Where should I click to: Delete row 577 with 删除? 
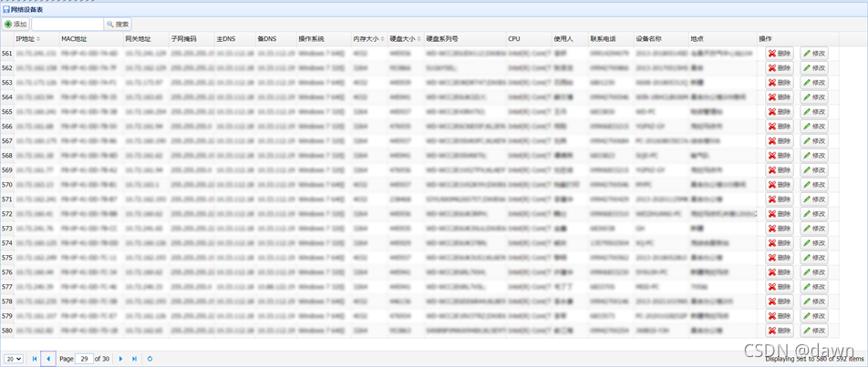point(780,286)
